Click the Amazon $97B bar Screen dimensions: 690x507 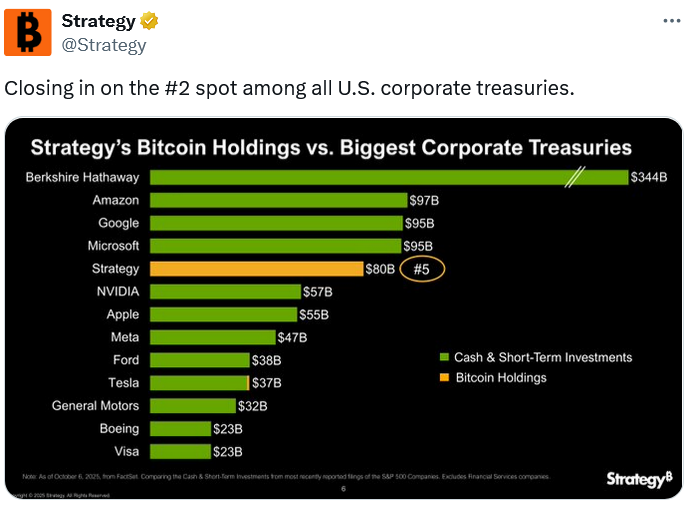[x=278, y=200]
